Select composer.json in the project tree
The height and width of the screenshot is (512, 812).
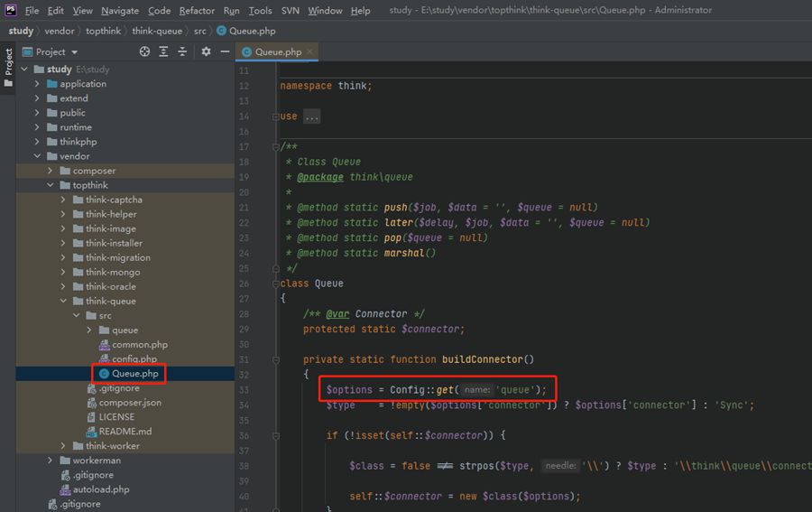click(x=130, y=403)
